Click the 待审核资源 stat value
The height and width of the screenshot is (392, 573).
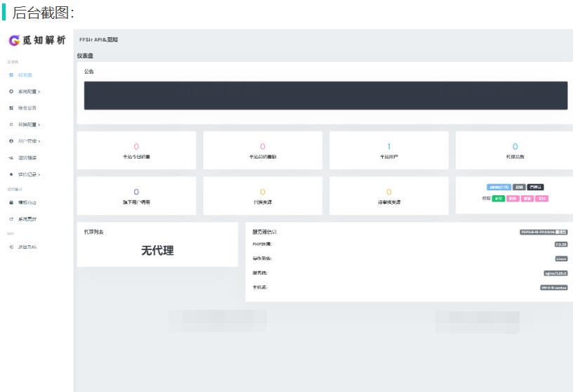pyautogui.click(x=389, y=192)
